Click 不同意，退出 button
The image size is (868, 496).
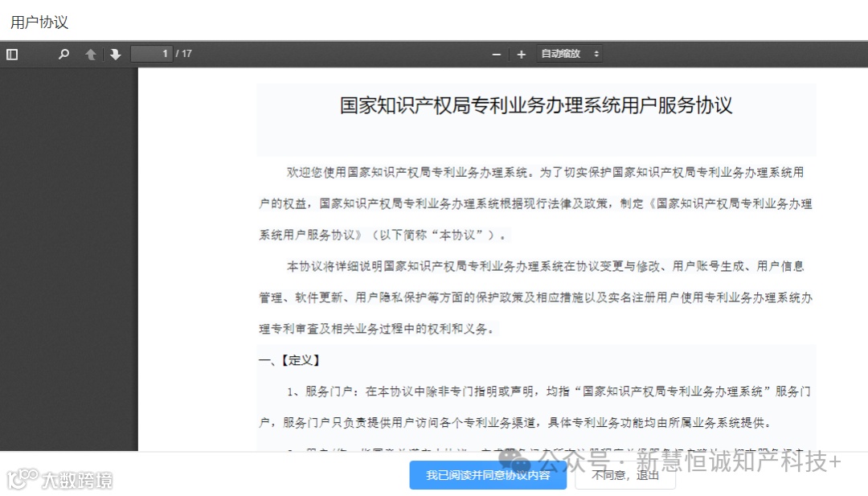625,475
